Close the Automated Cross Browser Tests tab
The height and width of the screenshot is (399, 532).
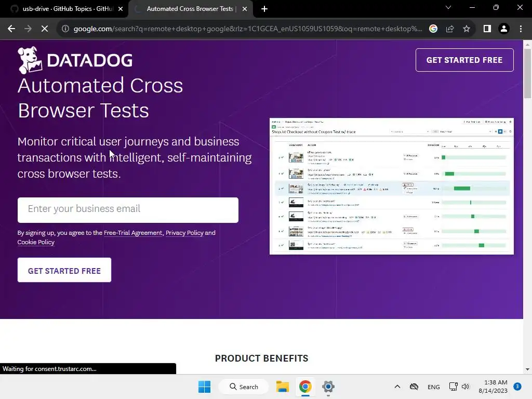[x=245, y=9]
